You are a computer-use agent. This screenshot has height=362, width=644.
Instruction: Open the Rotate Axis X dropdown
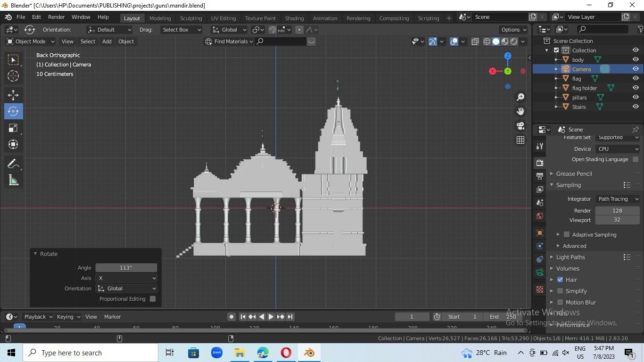coord(126,278)
